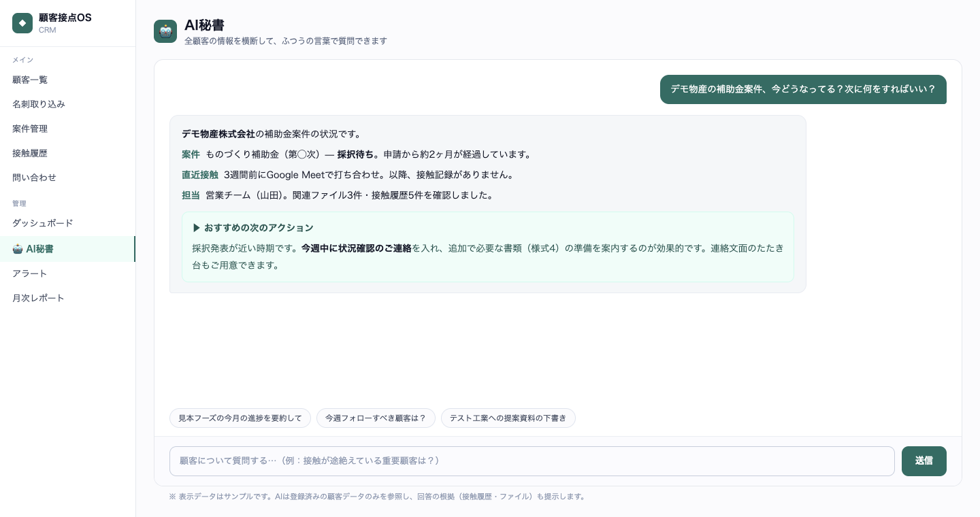Screen dimensions: 980x517
Task: Click the 送信 button
Action: [924, 461]
